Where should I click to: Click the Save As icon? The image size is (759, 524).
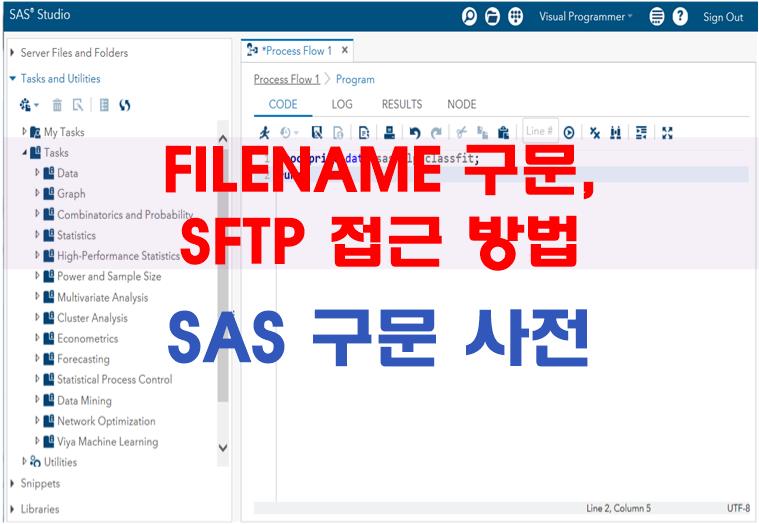[x=338, y=132]
